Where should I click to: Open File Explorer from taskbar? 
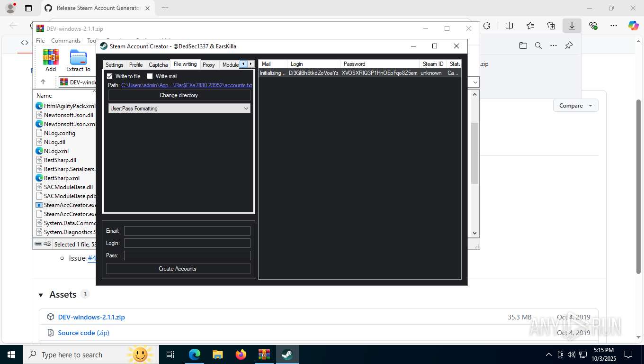tap(218, 355)
